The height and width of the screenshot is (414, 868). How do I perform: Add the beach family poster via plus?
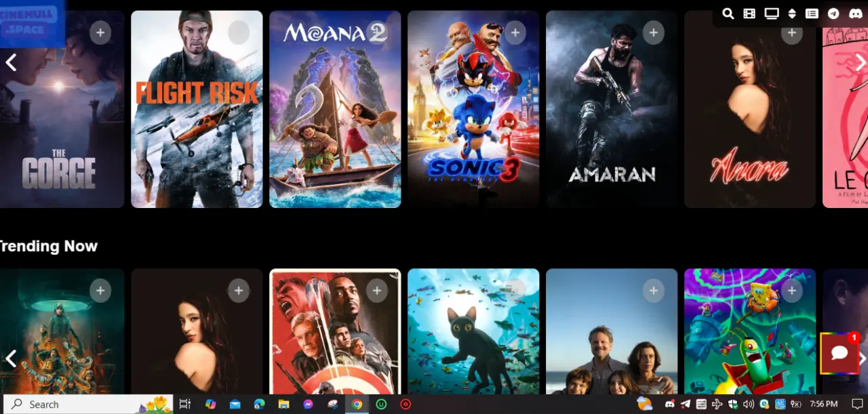pos(654,291)
